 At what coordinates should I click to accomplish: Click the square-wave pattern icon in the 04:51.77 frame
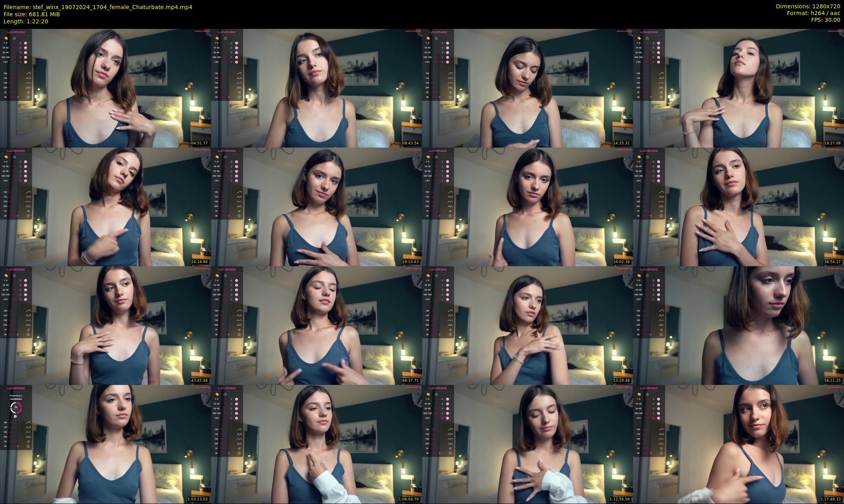[x=29, y=87]
